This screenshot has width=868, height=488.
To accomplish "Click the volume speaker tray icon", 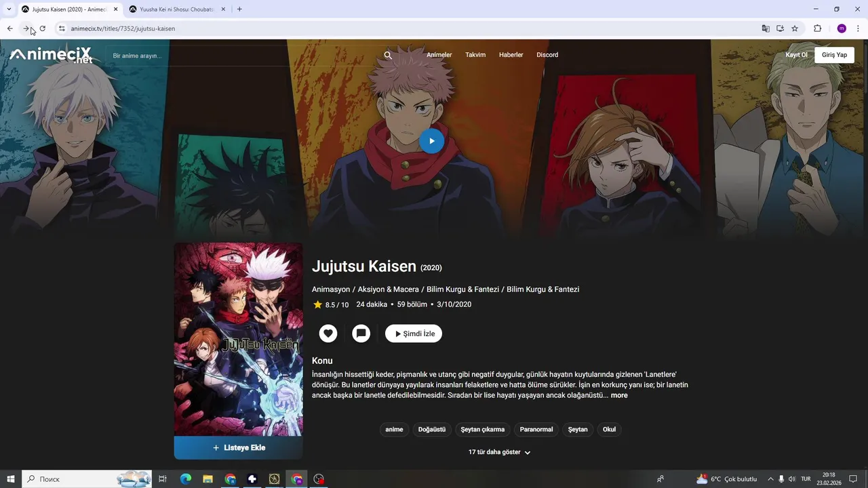I will 792,479.
